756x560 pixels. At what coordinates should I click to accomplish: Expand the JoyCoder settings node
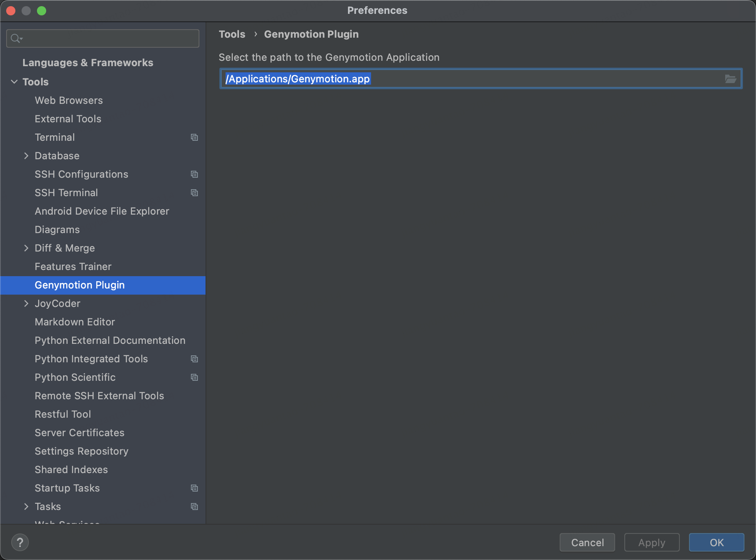pyautogui.click(x=26, y=303)
